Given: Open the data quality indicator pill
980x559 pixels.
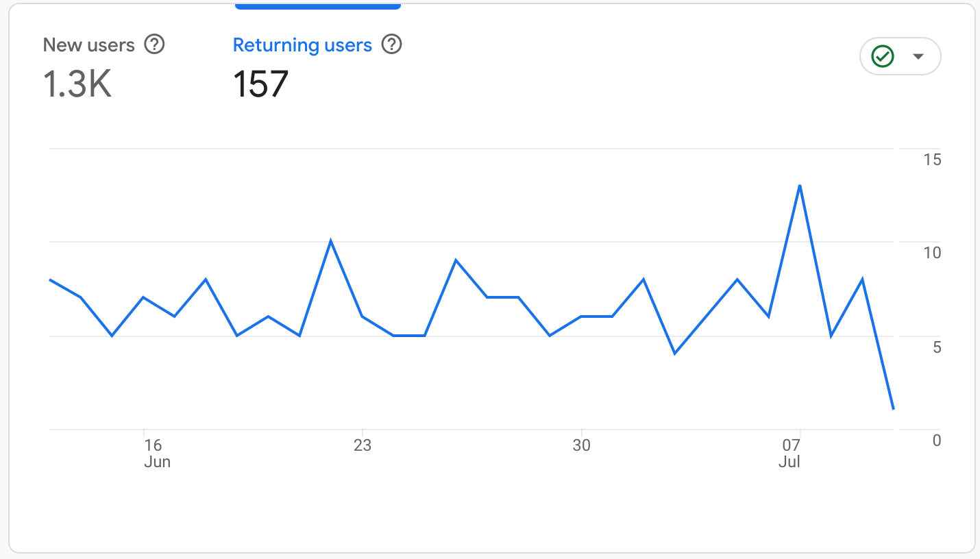Looking at the screenshot, I should coord(900,56).
